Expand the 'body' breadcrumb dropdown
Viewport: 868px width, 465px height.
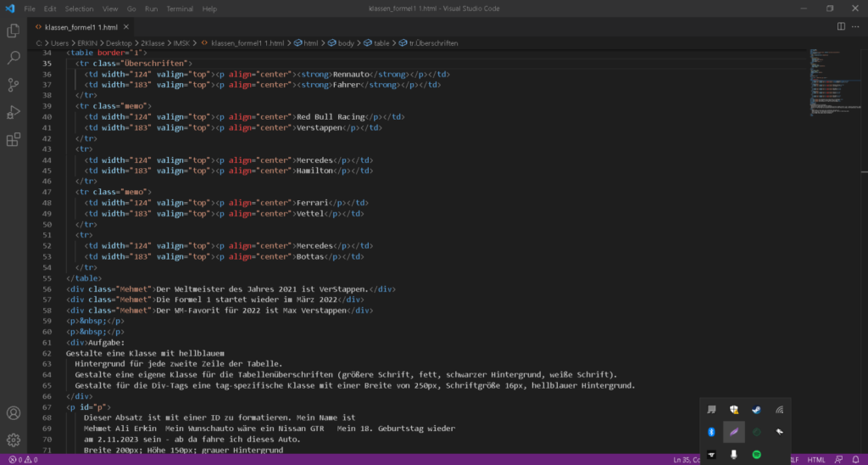345,42
